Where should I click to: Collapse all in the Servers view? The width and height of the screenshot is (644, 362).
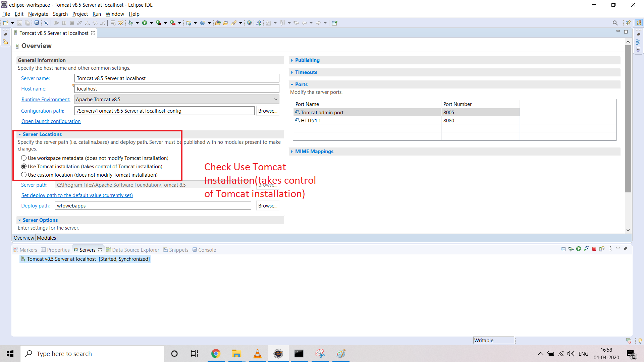tap(563, 249)
